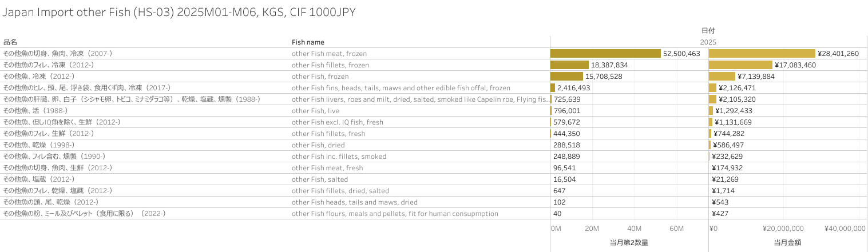
Task: Click the quantity bar for other Fish meat, frozen
Action: [x=605, y=53]
